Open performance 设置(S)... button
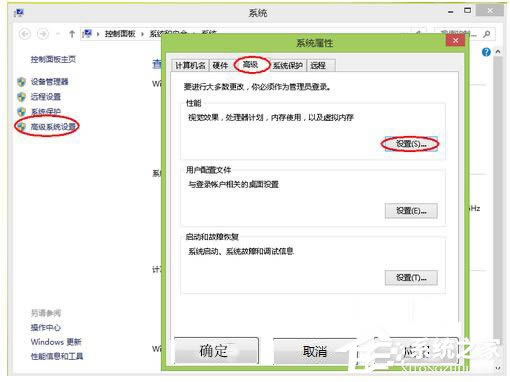 click(411, 144)
